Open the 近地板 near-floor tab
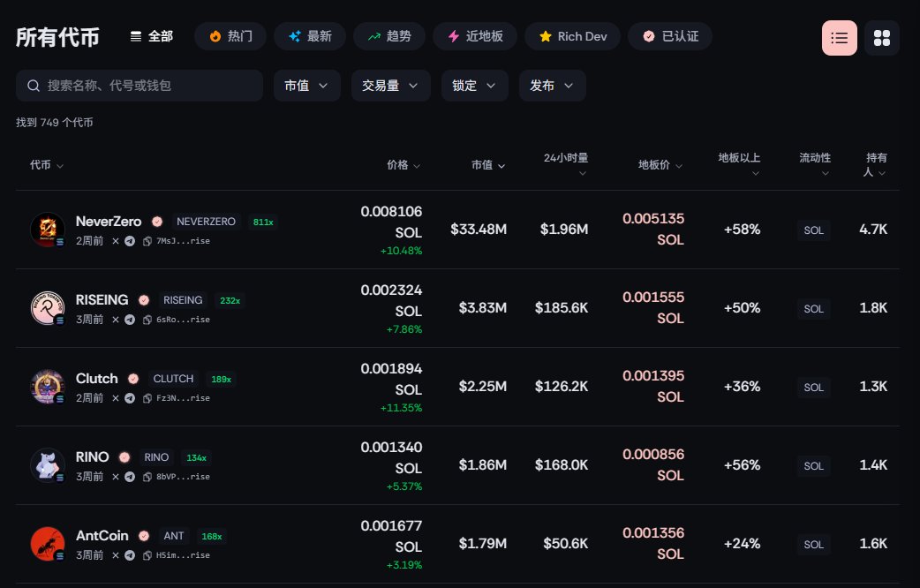This screenshot has width=920, height=588. coord(475,36)
